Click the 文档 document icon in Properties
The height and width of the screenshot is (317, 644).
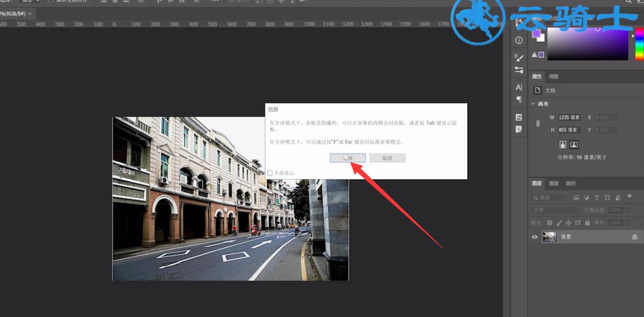pyautogui.click(x=538, y=90)
